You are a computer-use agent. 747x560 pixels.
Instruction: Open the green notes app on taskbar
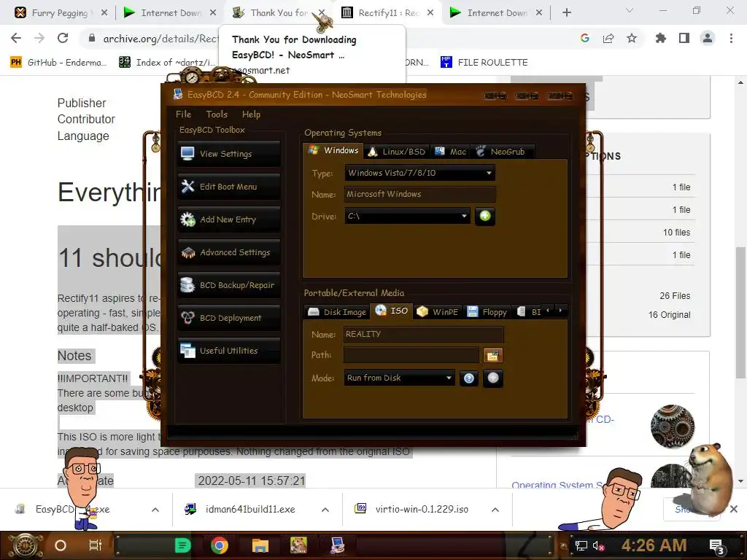click(183, 545)
